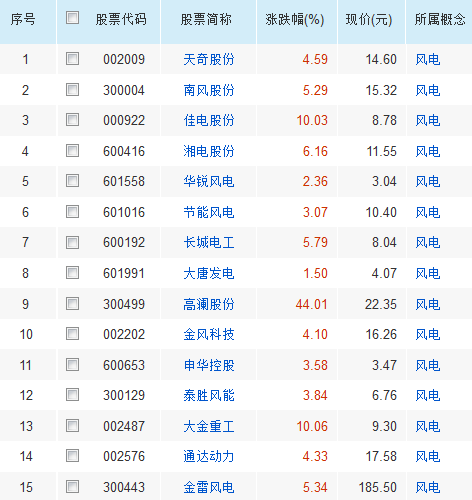The image size is (472, 500).
Task: Tick checkbox for stock 300129
Action: click(x=72, y=395)
